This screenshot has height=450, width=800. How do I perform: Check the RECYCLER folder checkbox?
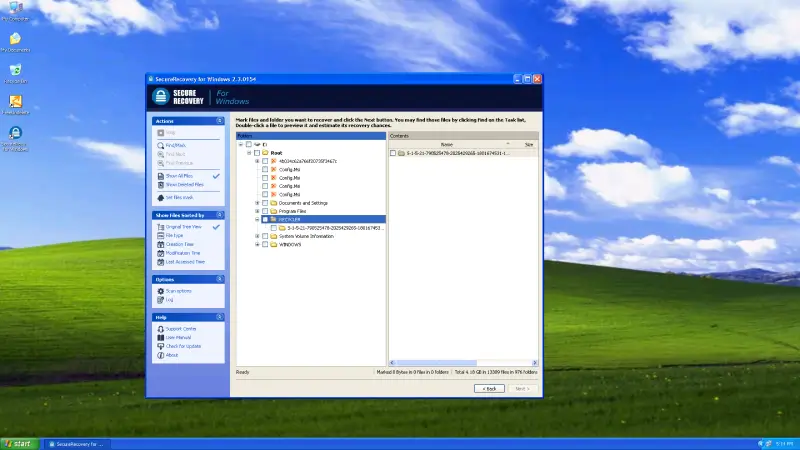click(x=265, y=219)
